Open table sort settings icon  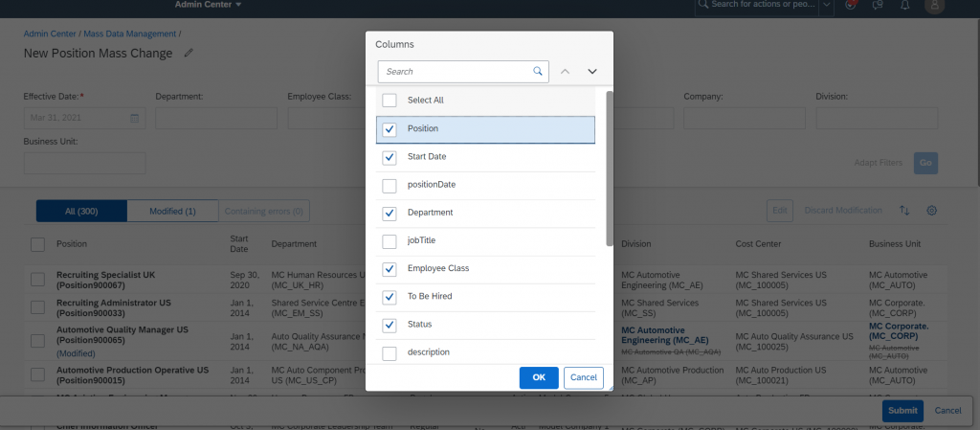click(904, 211)
